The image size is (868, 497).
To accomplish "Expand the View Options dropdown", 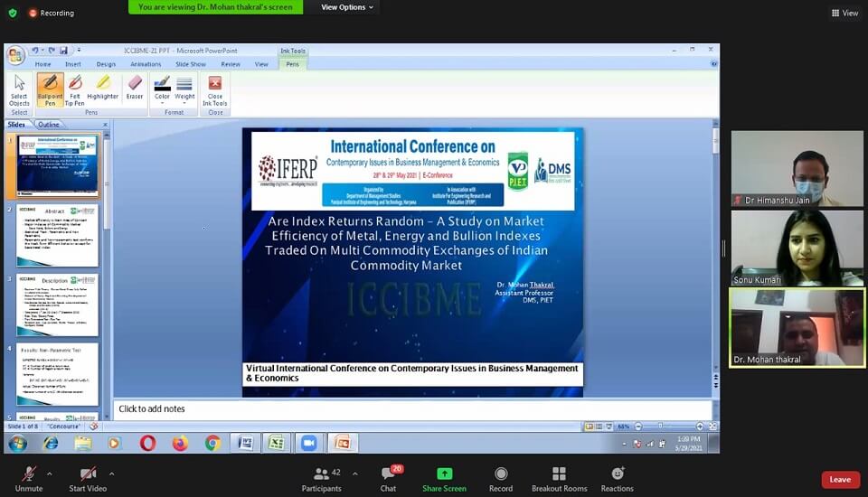I will coord(347,7).
